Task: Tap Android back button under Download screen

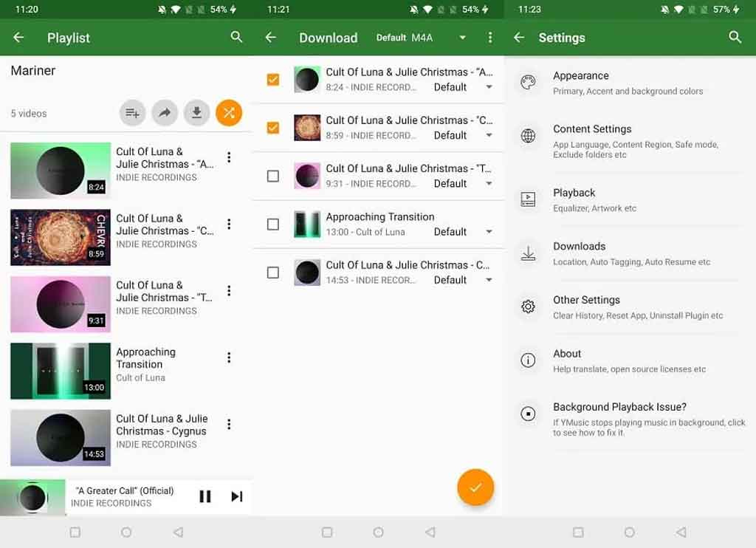Action: [x=430, y=532]
